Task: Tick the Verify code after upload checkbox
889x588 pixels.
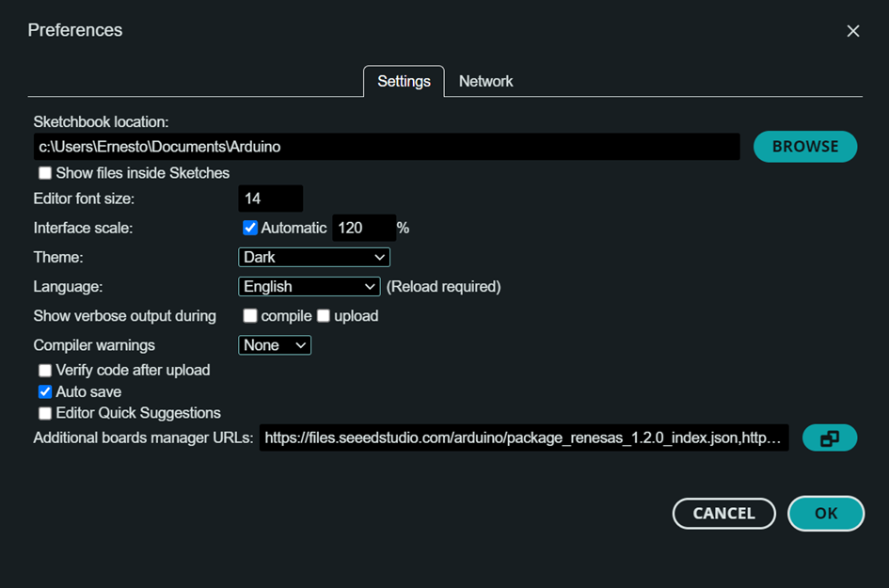Action: [45, 371]
